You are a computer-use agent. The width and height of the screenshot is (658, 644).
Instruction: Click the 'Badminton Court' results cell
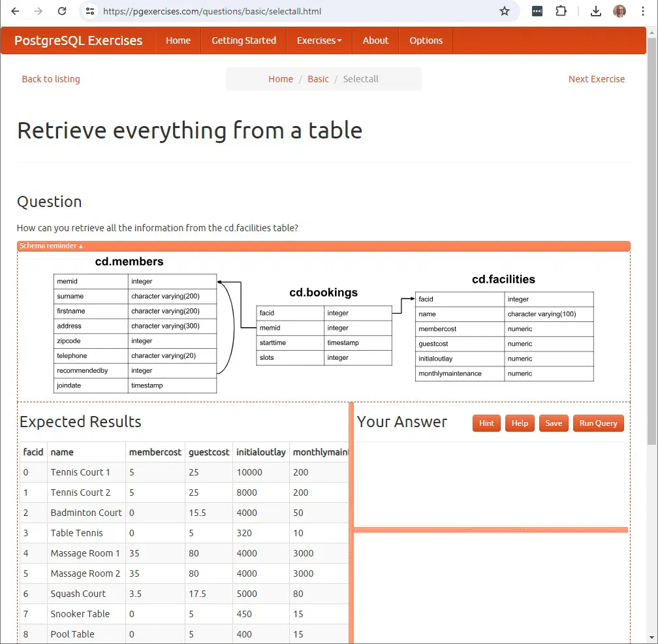click(x=86, y=513)
